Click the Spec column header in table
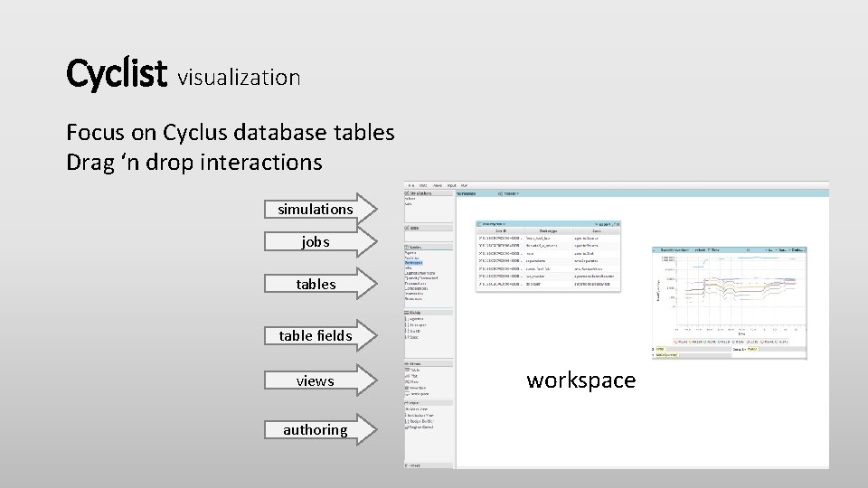 coord(596,230)
